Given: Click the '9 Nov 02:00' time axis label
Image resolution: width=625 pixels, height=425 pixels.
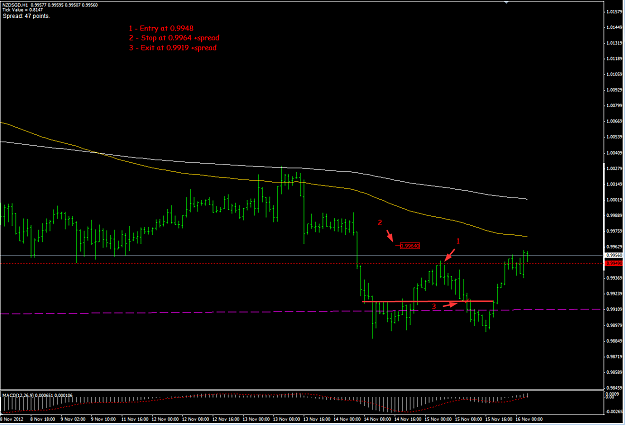Looking at the screenshot, I should point(73,419).
